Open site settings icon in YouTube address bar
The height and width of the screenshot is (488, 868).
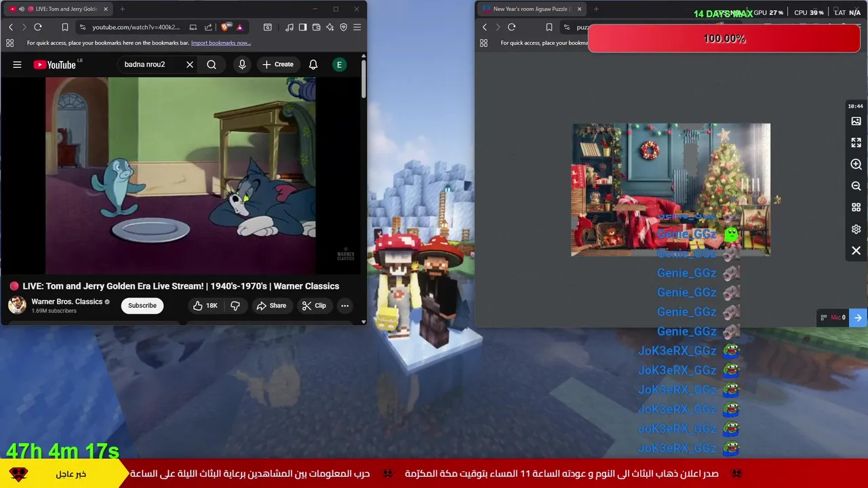(x=82, y=27)
